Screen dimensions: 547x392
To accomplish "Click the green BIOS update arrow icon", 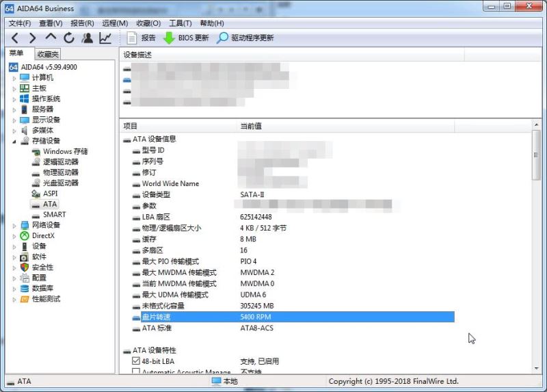I will click(x=169, y=38).
